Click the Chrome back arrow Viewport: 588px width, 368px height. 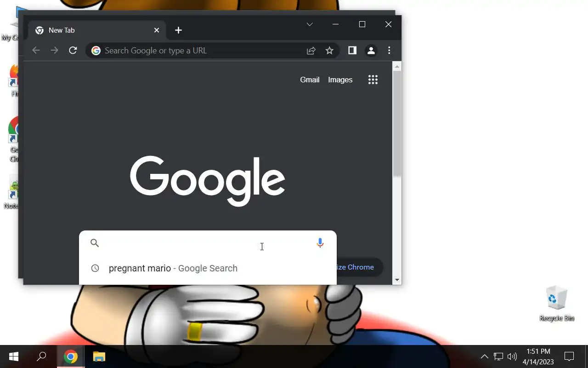pyautogui.click(x=36, y=51)
